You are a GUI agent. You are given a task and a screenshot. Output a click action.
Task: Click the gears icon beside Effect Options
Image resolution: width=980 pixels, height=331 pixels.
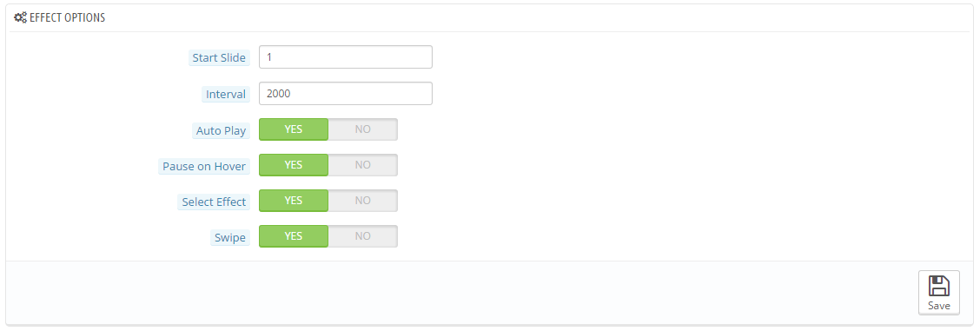pos(21,18)
